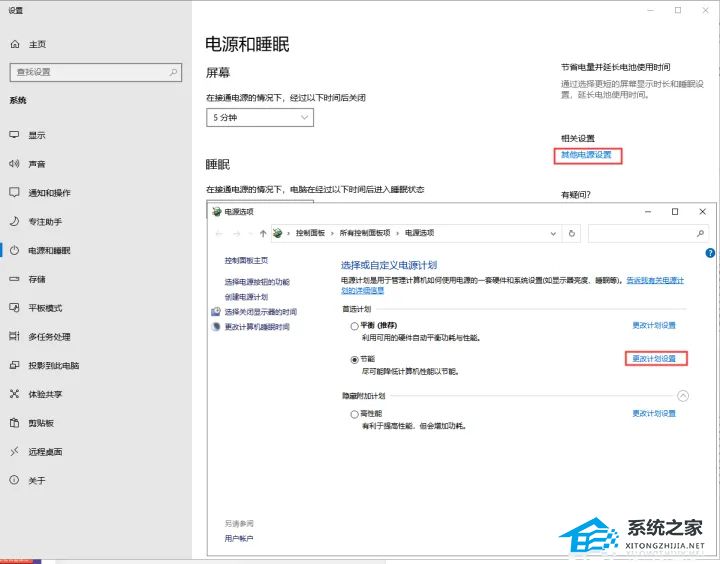
Task: Click Back arrow in Power Options window
Action: 219,234
